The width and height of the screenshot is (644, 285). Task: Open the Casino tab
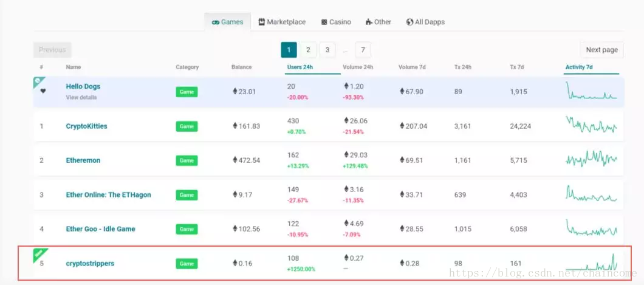[336, 22]
